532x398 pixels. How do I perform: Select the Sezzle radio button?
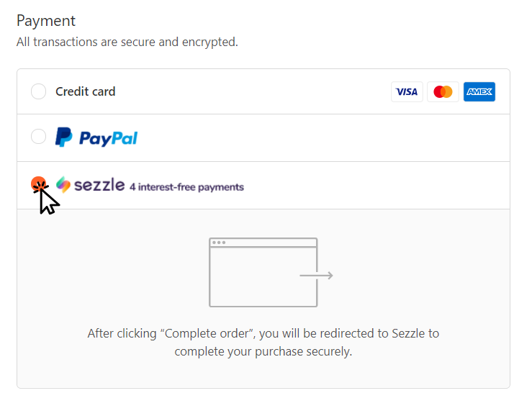click(x=39, y=185)
